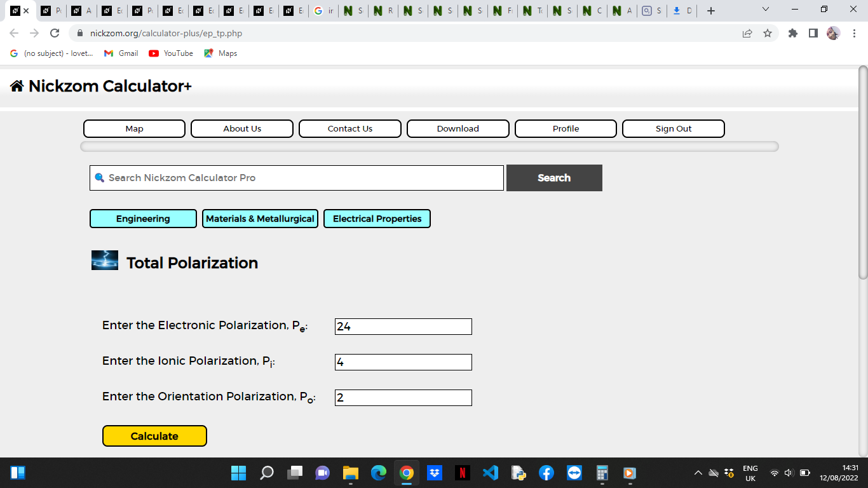Go to Contact Us
This screenshot has width=868, height=488.
click(350, 128)
